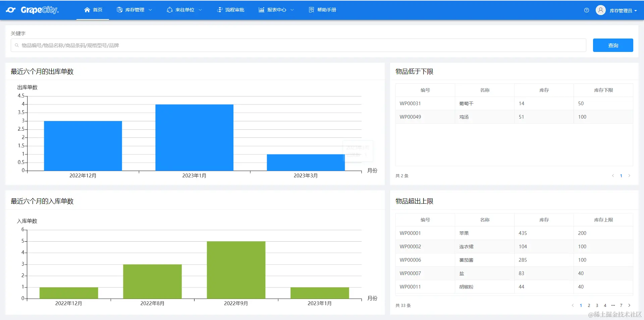Click the 查询 search button
The width and height of the screenshot is (644, 320).
(613, 45)
